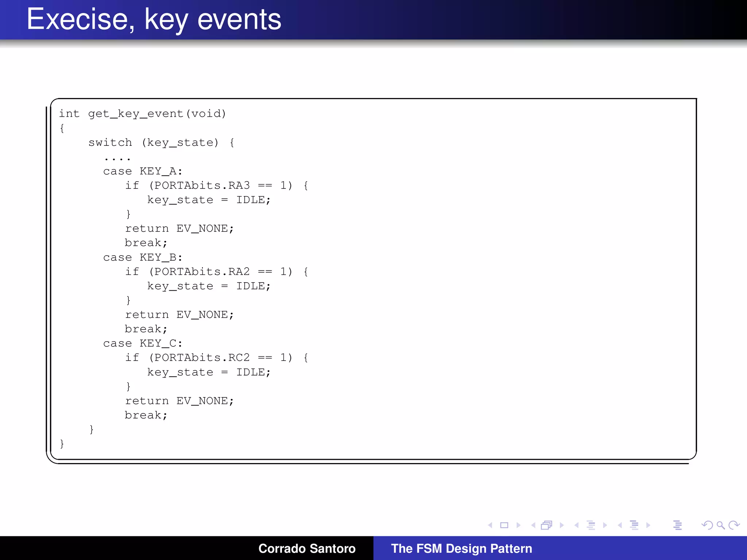
Task: Go to previous slide arrow
Action: pos(490,525)
